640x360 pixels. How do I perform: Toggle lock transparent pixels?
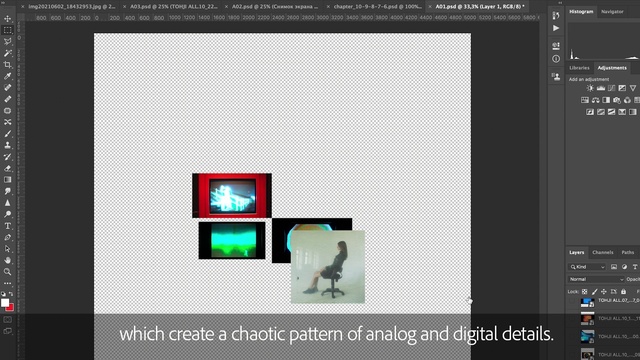[584, 291]
